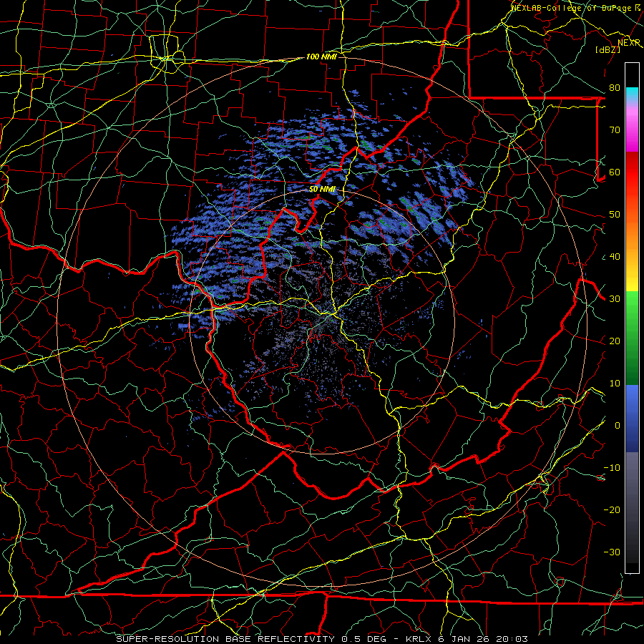Click the 100 NMI range ring label
Screen dimensions: 644x644
click(x=321, y=57)
